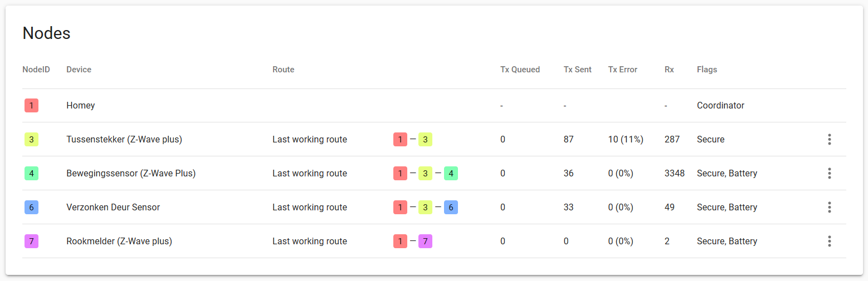This screenshot has width=868, height=281.
Task: Open options menu for Tussenstekker row
Action: click(x=829, y=140)
